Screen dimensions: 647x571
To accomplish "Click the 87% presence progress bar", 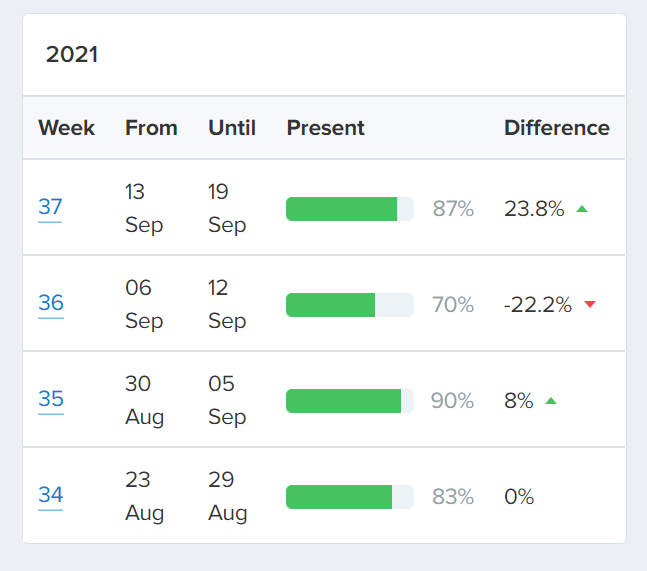I will tap(349, 209).
